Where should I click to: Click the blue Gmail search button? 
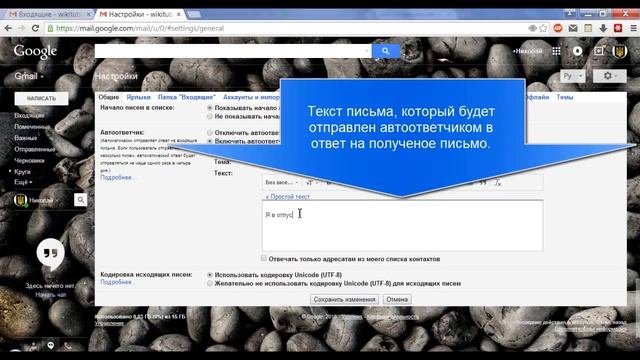click(386, 51)
